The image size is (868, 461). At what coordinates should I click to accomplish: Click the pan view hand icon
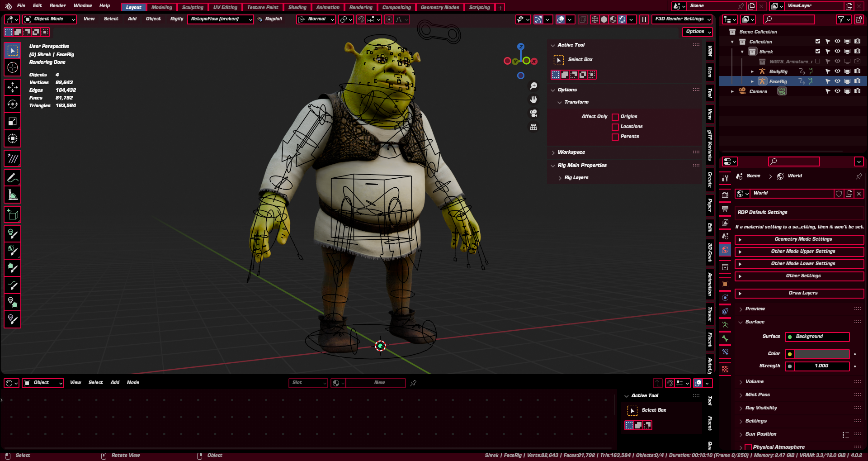pyautogui.click(x=533, y=100)
